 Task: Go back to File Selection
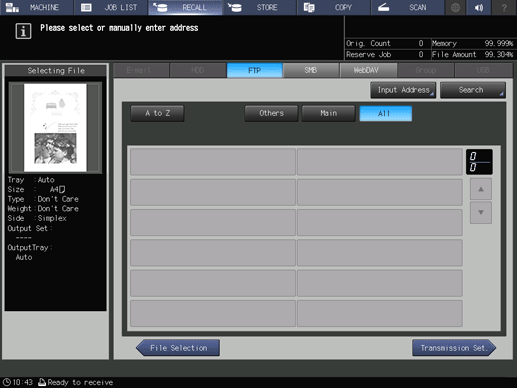click(x=178, y=348)
